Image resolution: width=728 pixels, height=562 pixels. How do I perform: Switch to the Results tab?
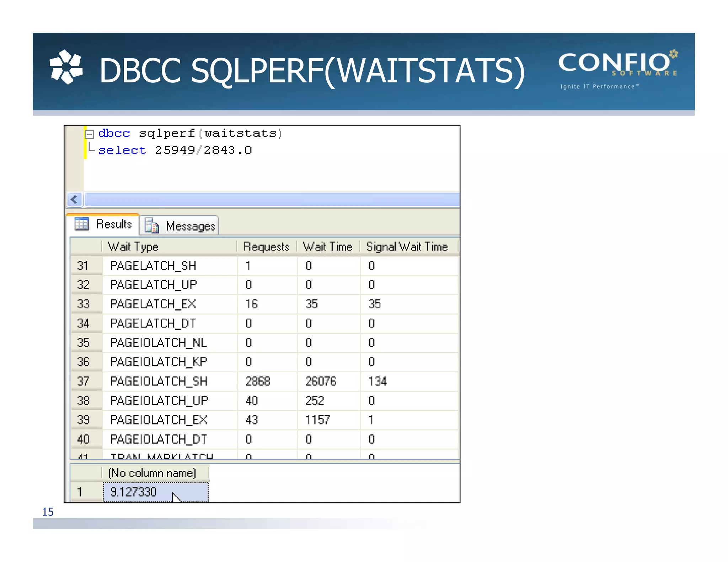pos(102,224)
